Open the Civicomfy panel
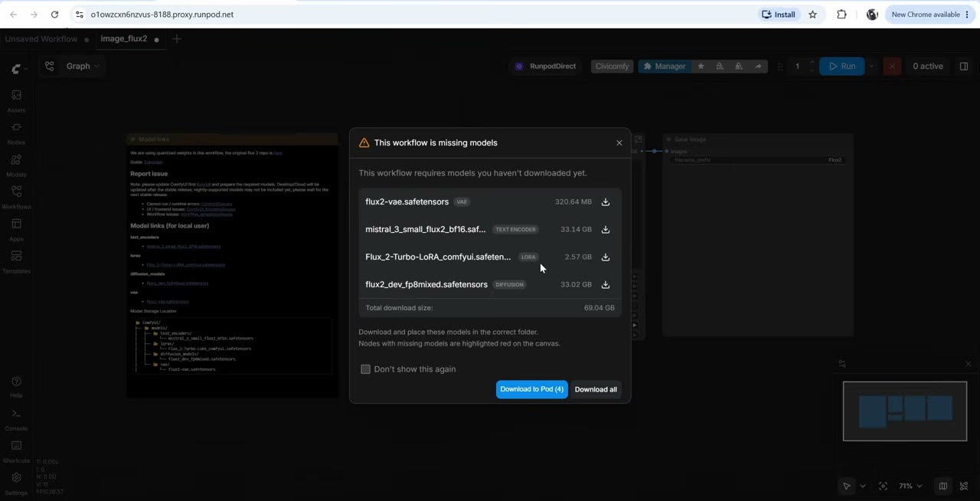 (x=612, y=67)
